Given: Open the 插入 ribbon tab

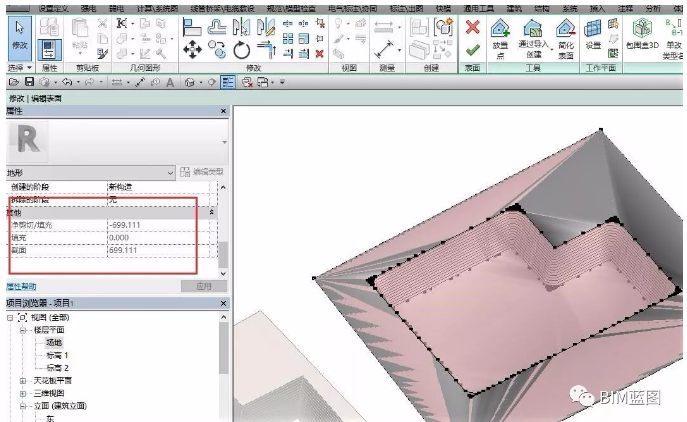Looking at the screenshot, I should (597, 8).
